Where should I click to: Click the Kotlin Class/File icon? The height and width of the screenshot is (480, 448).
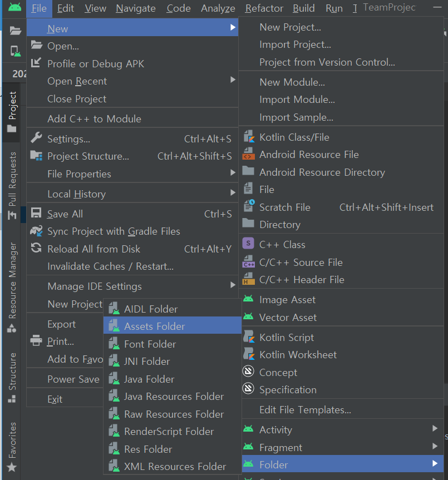[x=249, y=136]
